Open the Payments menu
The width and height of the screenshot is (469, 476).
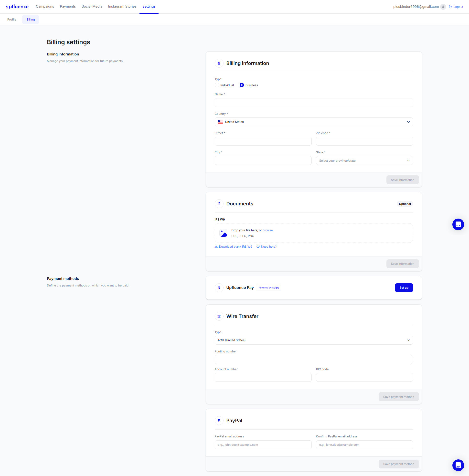tap(68, 6)
